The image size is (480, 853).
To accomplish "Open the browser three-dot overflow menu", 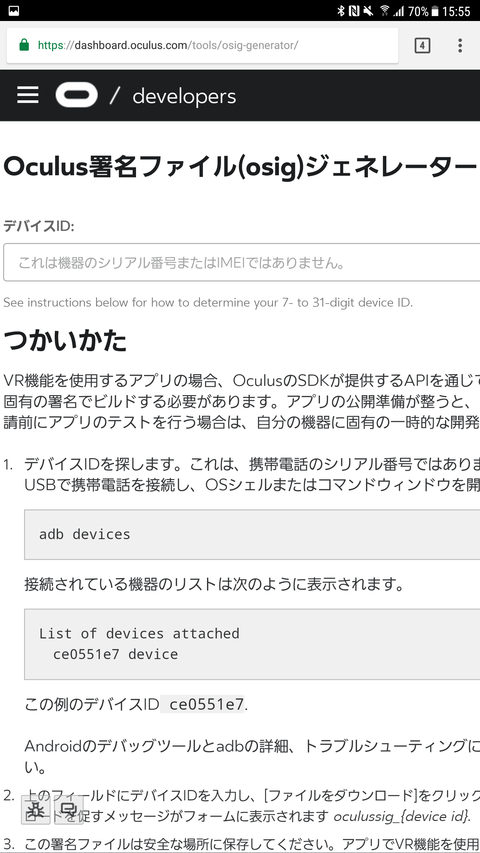I will [x=460, y=46].
